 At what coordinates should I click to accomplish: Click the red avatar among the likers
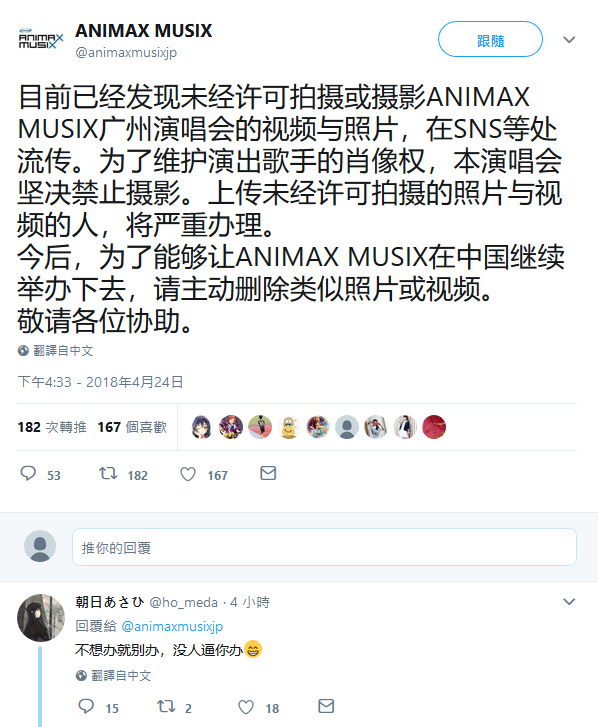434,427
